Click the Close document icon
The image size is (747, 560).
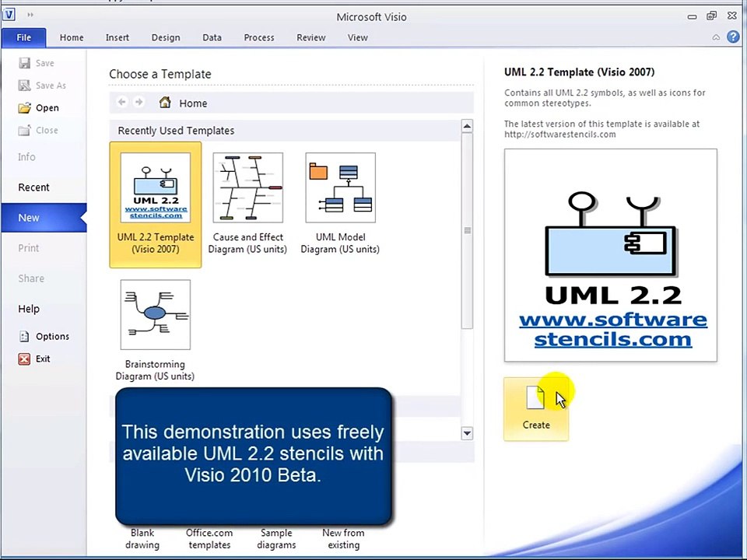pyautogui.click(x=24, y=130)
